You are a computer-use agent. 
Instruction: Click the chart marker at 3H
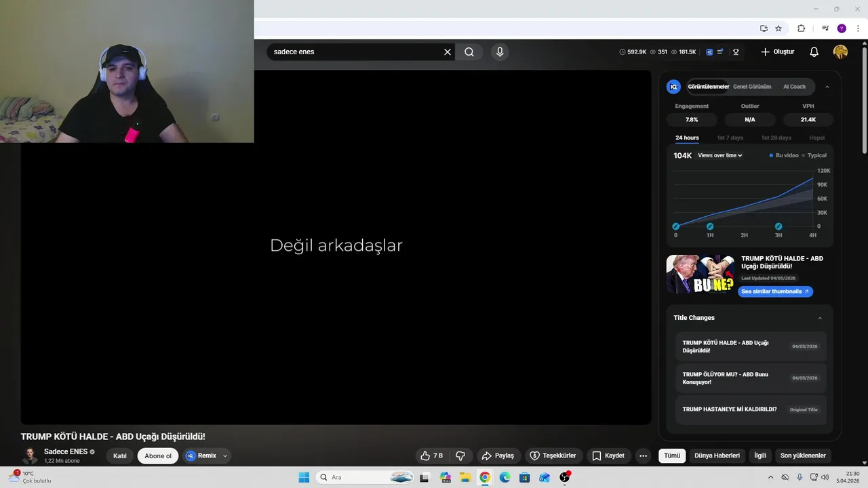click(x=778, y=226)
